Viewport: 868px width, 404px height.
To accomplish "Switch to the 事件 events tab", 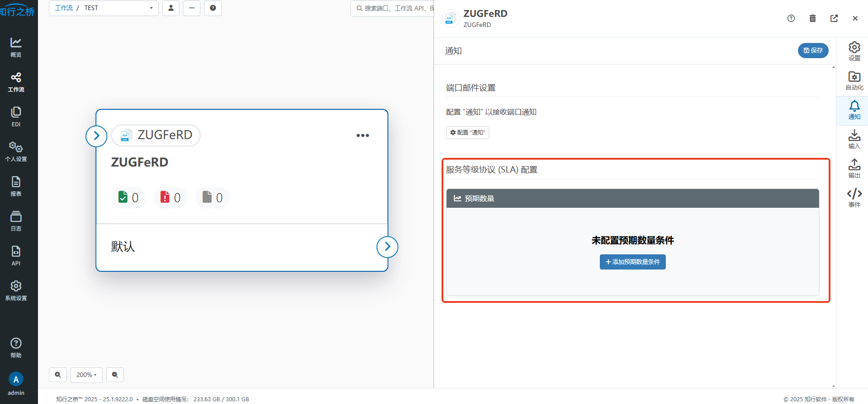I will pyautogui.click(x=854, y=198).
